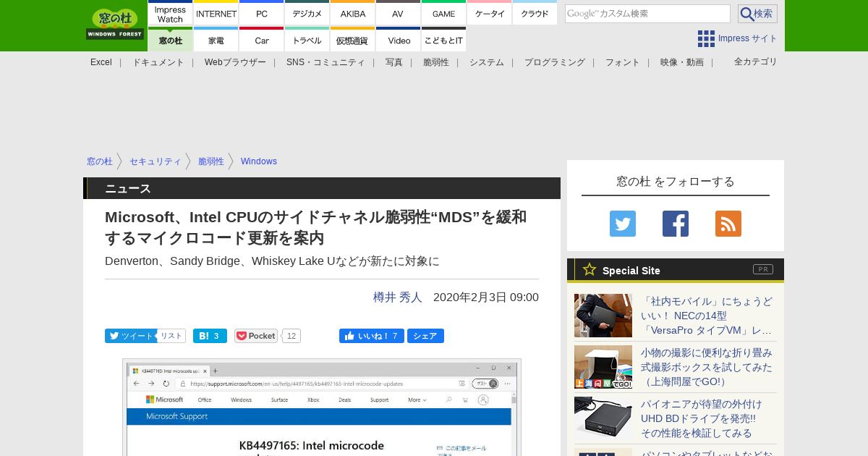Open the PC site tab
This screenshot has height=456, width=868.
tap(261, 14)
